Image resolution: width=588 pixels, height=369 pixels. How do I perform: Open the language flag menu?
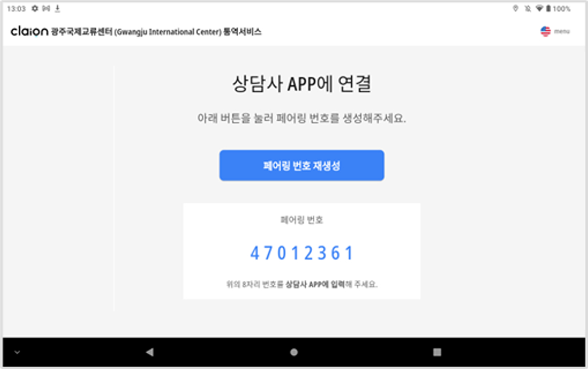(x=545, y=31)
